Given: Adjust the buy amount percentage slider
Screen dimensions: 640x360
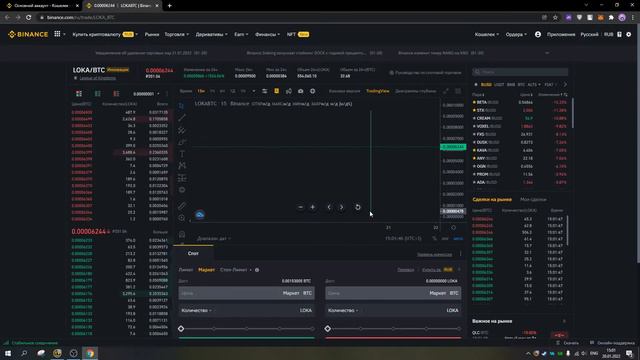Looking at the screenshot, I should point(247,329).
